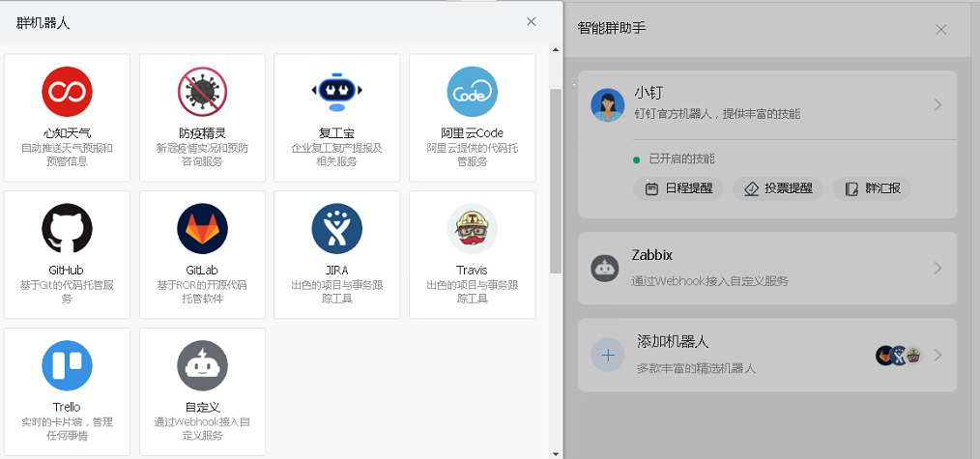Select the 心知天气 robot icon
980x459 pixels.
coord(67,92)
